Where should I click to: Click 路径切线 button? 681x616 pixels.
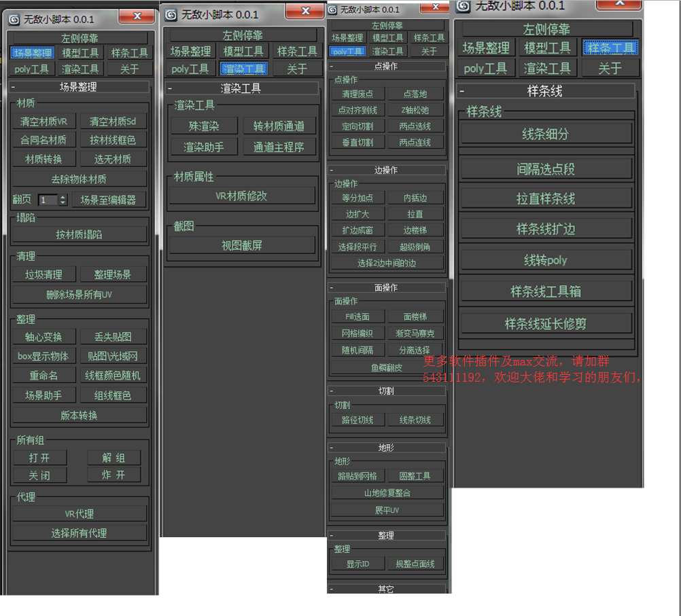(x=358, y=420)
